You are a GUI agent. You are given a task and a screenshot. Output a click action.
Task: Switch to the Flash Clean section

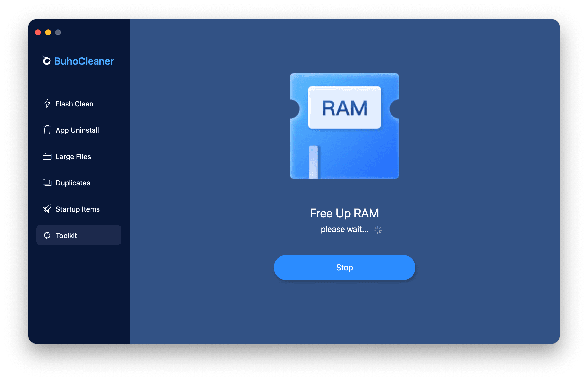tap(74, 104)
